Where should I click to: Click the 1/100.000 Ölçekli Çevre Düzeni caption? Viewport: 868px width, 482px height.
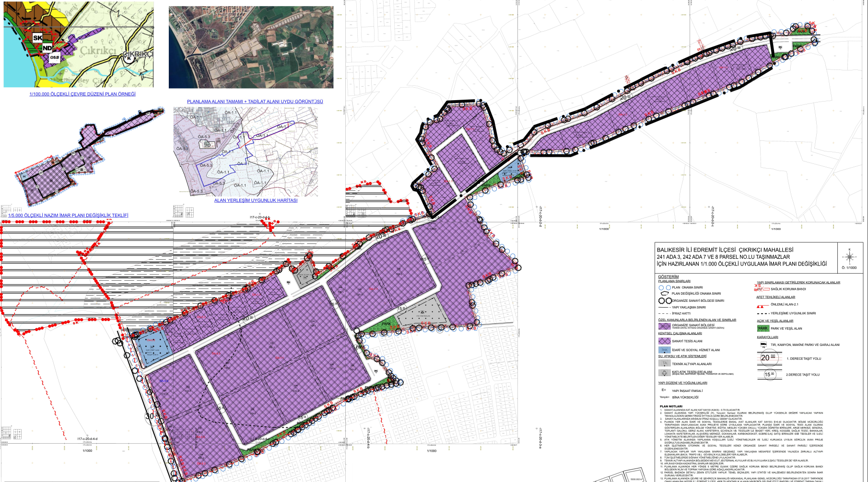(82, 94)
